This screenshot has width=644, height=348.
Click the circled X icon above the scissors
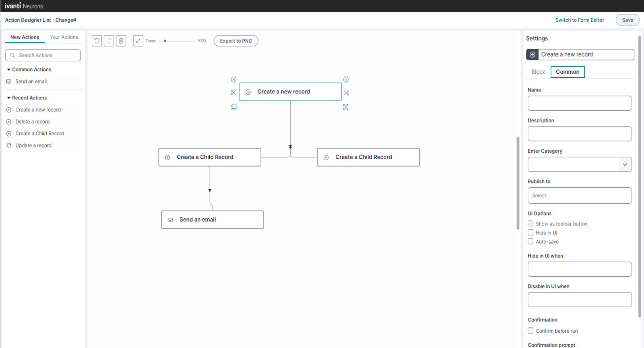[x=233, y=79]
